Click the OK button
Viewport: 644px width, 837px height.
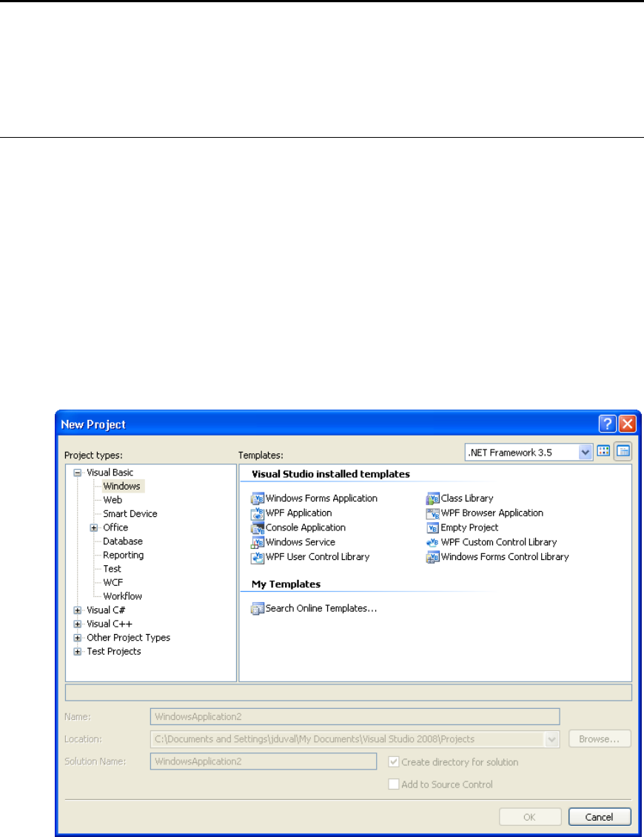click(x=530, y=817)
